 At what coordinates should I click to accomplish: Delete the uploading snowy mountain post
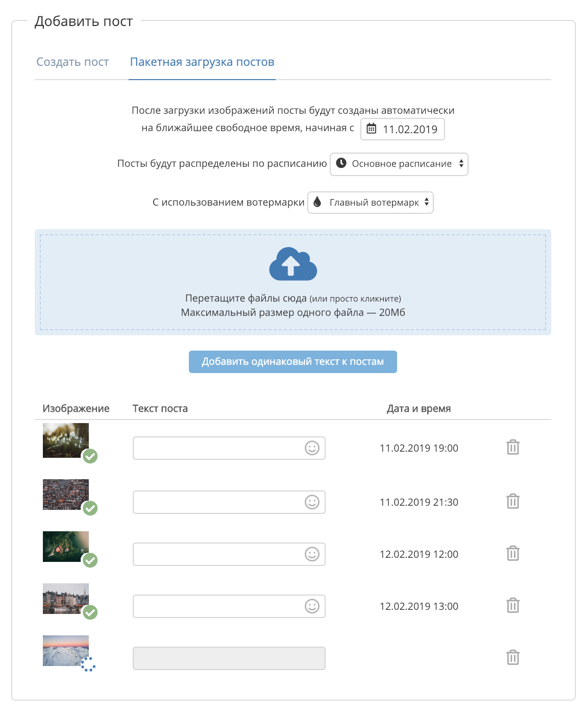(x=513, y=657)
